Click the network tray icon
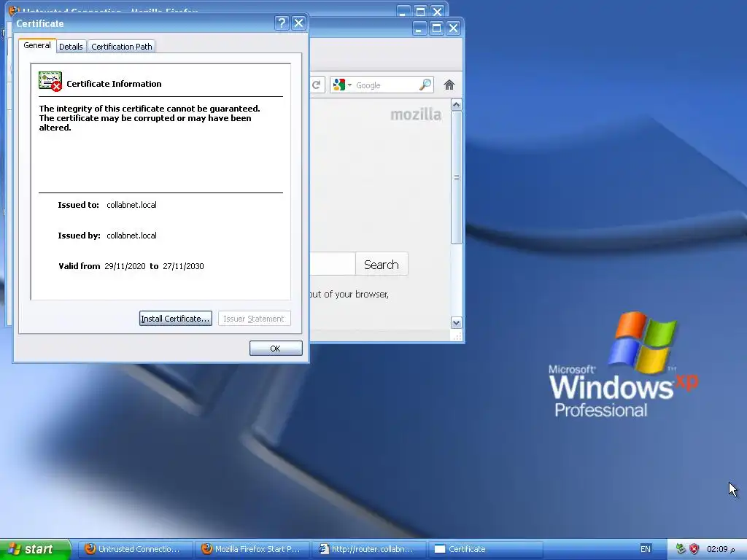This screenshot has height=560, width=747. 681,549
